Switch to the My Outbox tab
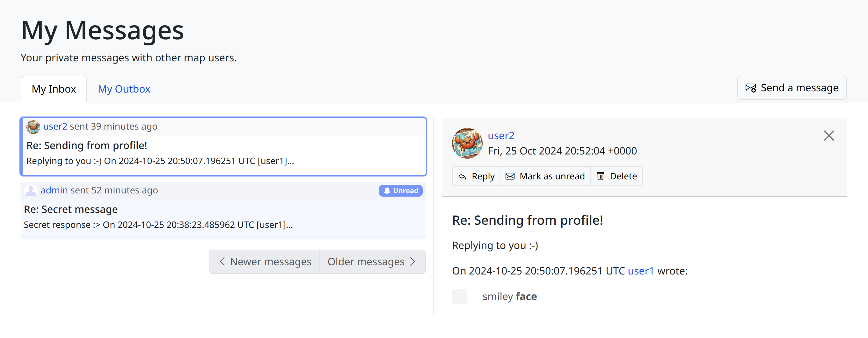 tap(124, 89)
